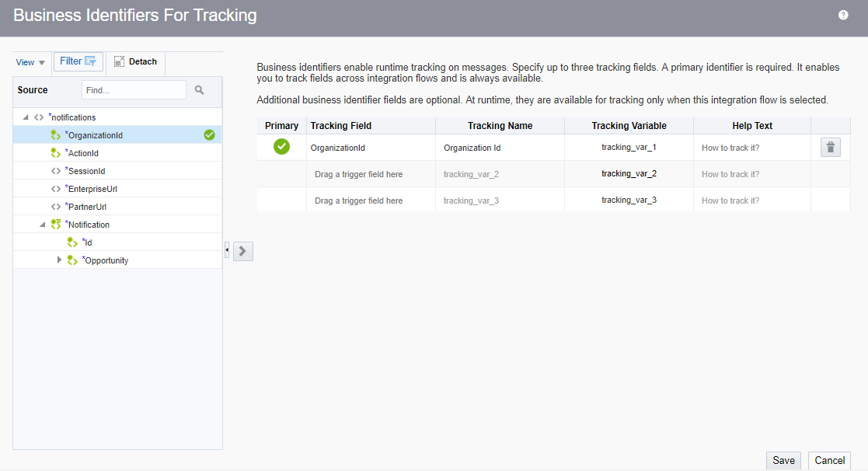Delete OrganizationId tracking row via trash icon

tap(831, 147)
